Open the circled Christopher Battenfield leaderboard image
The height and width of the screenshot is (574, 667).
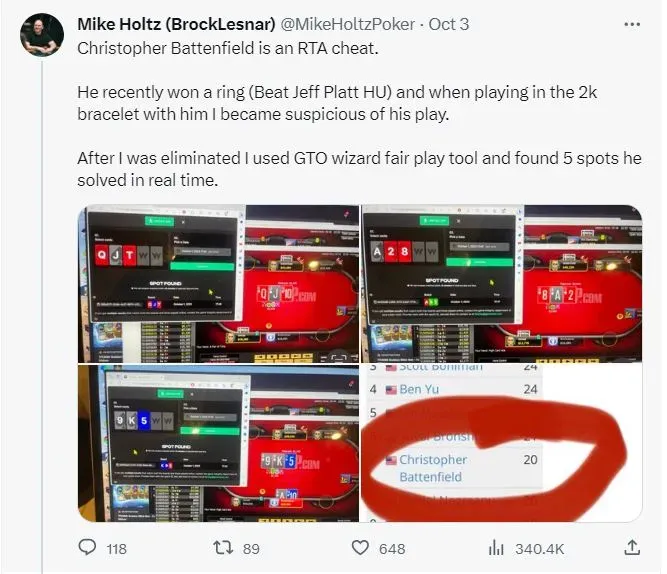502,443
